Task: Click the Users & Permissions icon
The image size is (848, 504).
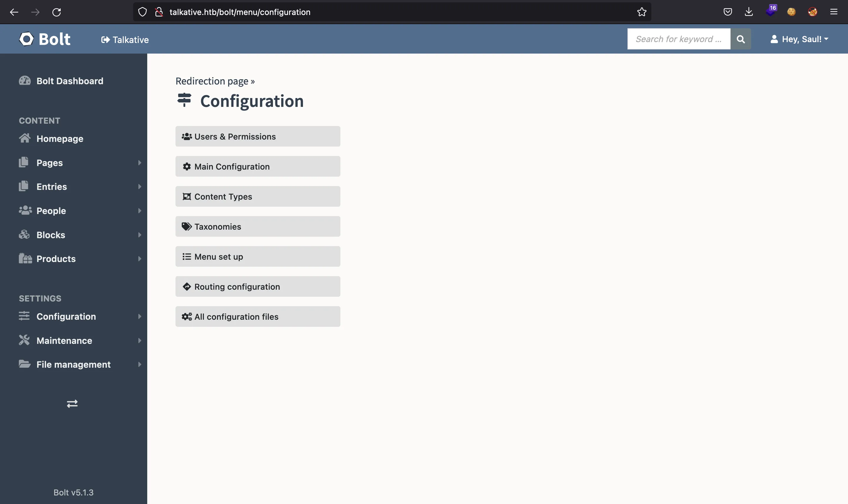Action: pos(187,136)
